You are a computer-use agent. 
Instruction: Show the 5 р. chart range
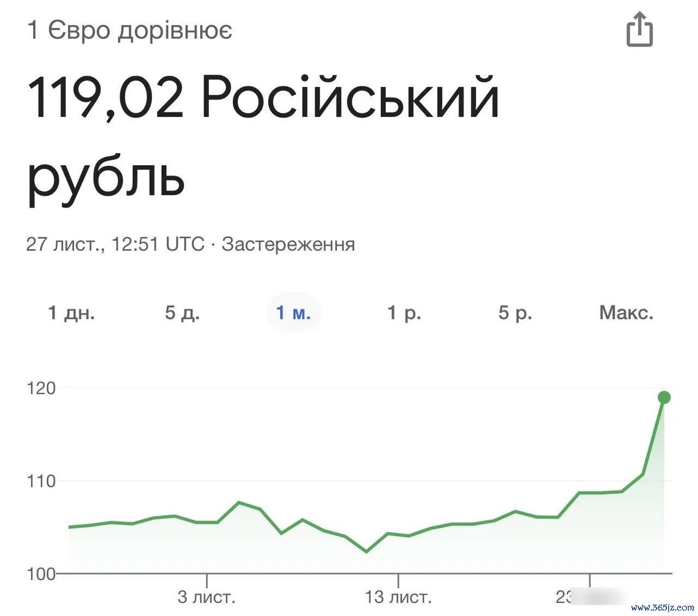click(x=515, y=313)
